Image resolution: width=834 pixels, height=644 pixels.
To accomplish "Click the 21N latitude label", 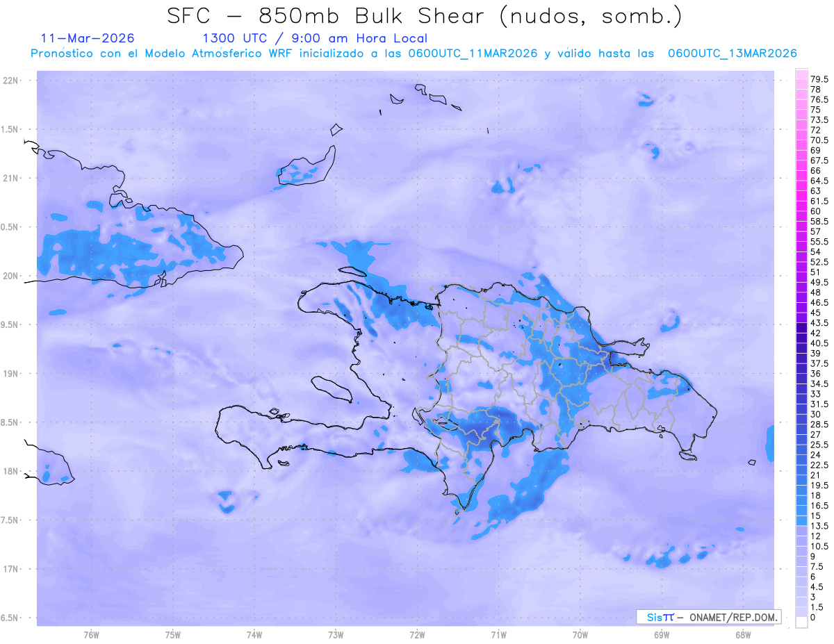I will (12, 178).
